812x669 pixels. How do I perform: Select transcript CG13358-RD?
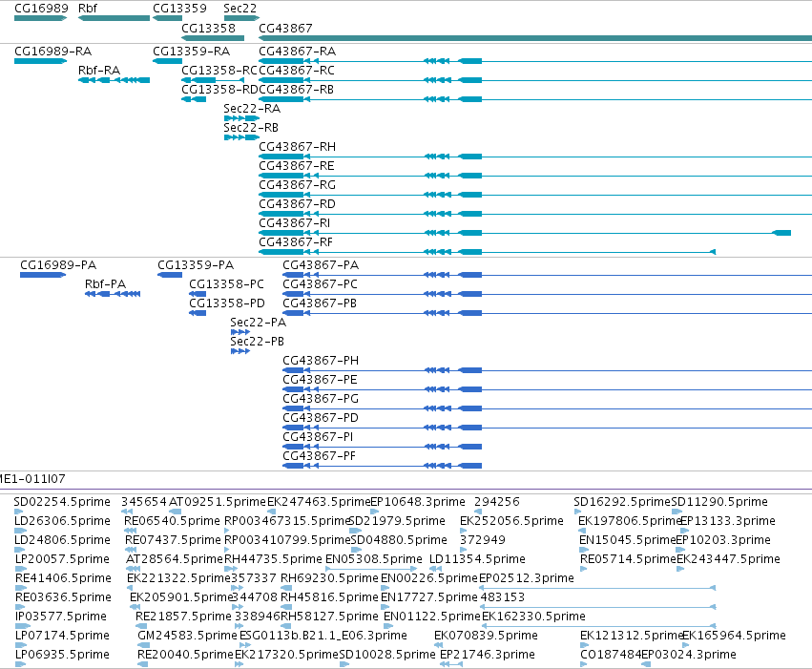click(x=219, y=89)
